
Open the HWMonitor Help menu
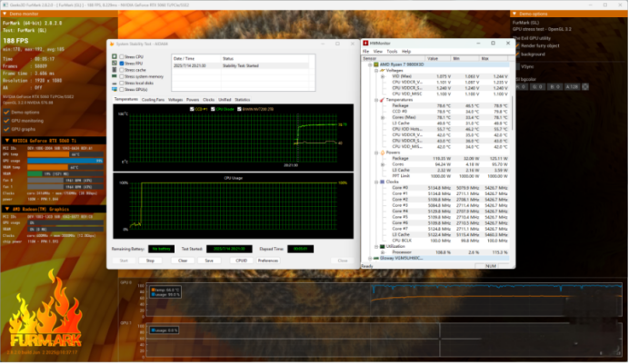click(x=406, y=51)
